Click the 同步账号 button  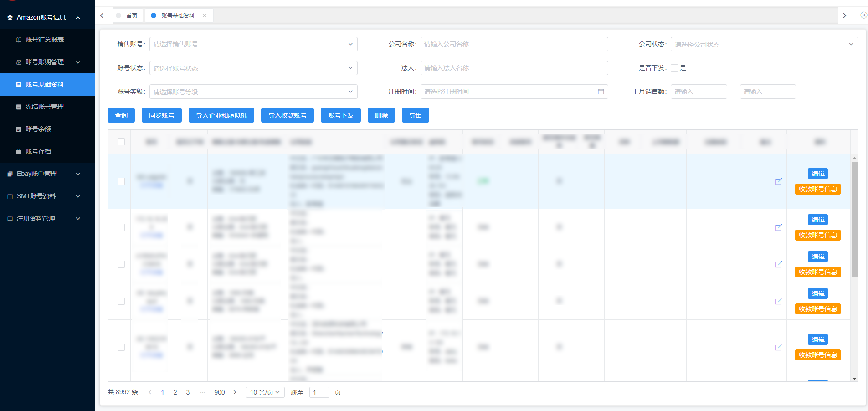click(x=161, y=115)
